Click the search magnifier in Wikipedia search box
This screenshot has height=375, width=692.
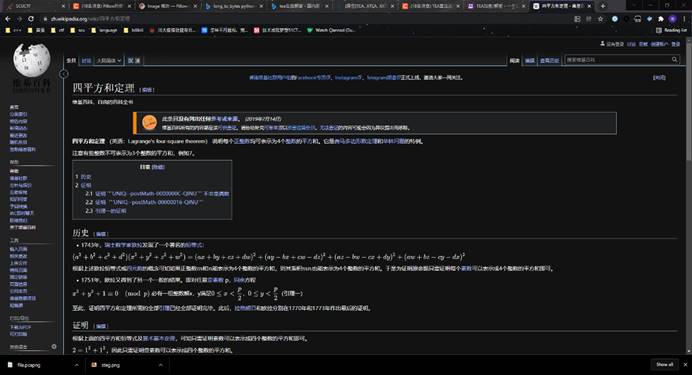click(674, 60)
